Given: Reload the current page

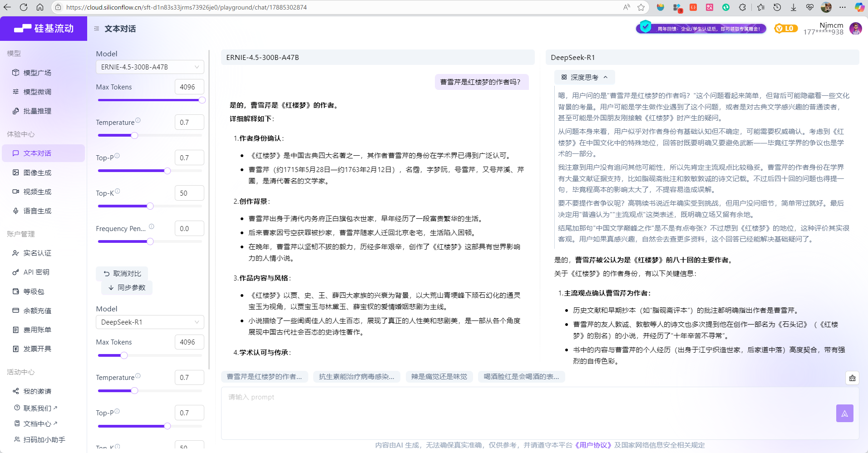Looking at the screenshot, I should point(24,7).
